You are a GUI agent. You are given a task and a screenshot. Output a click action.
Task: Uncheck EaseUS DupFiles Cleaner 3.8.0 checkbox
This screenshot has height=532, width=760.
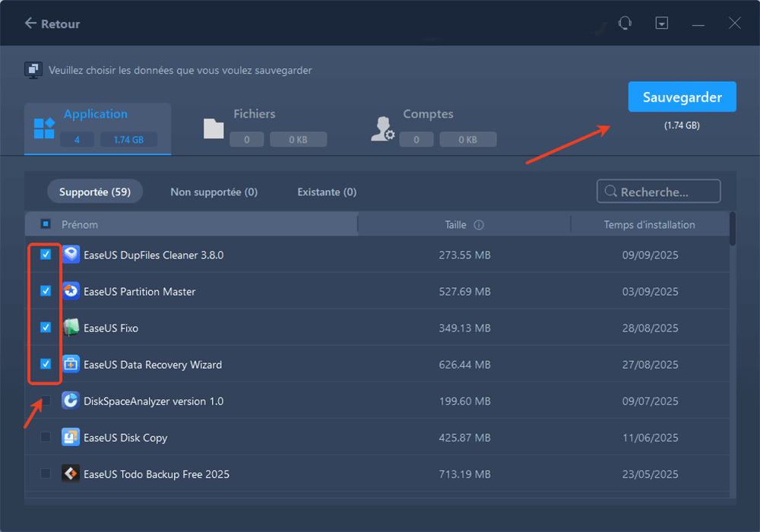[46, 255]
